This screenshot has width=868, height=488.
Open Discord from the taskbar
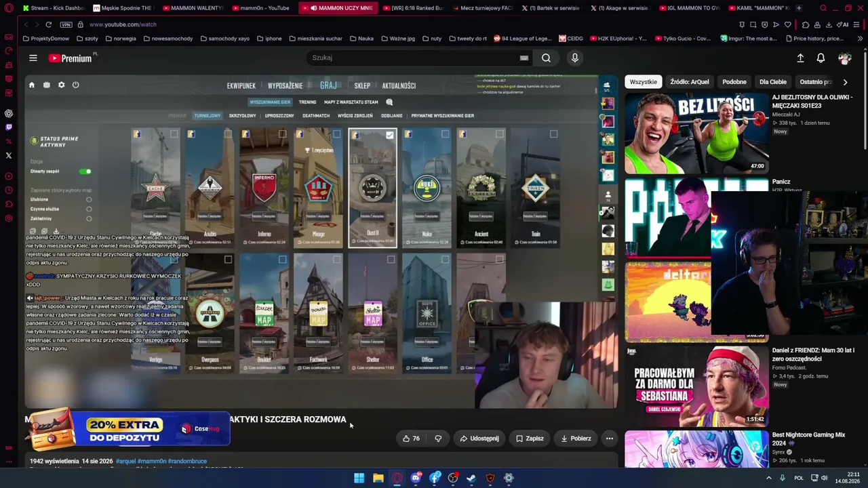coord(416,478)
